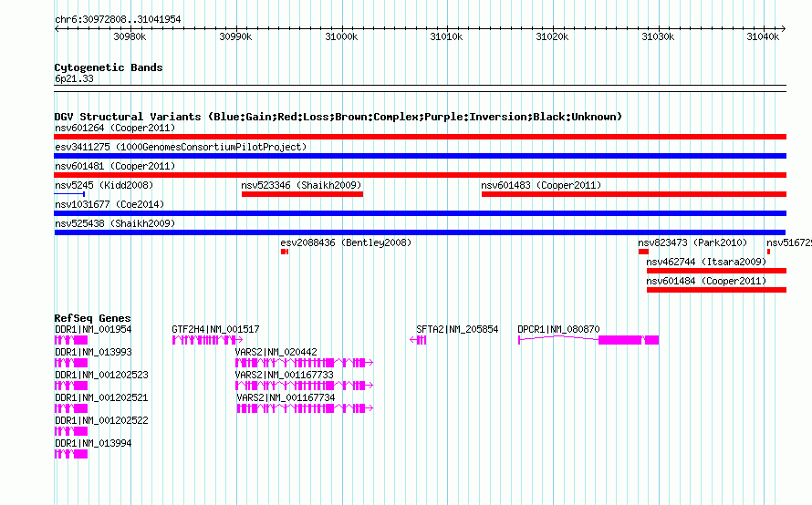Select the thin blue nsv5245 feature line
Viewport: 812px width, 505px height.
69,194
